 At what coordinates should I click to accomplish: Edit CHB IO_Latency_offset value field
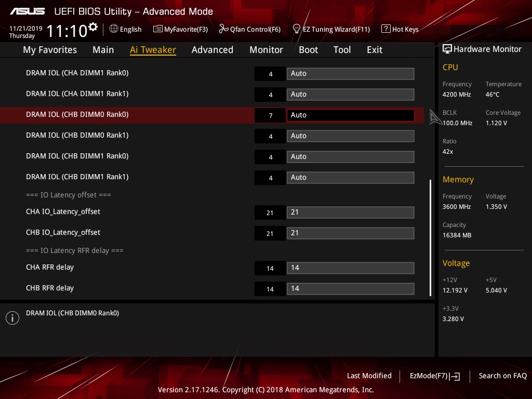click(351, 233)
